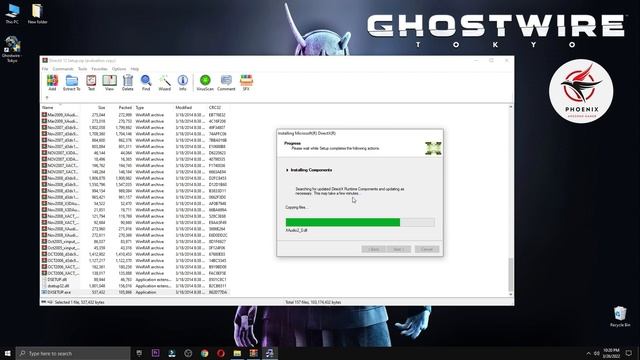
Task: Open the Windows Start menu
Action: 7,353
